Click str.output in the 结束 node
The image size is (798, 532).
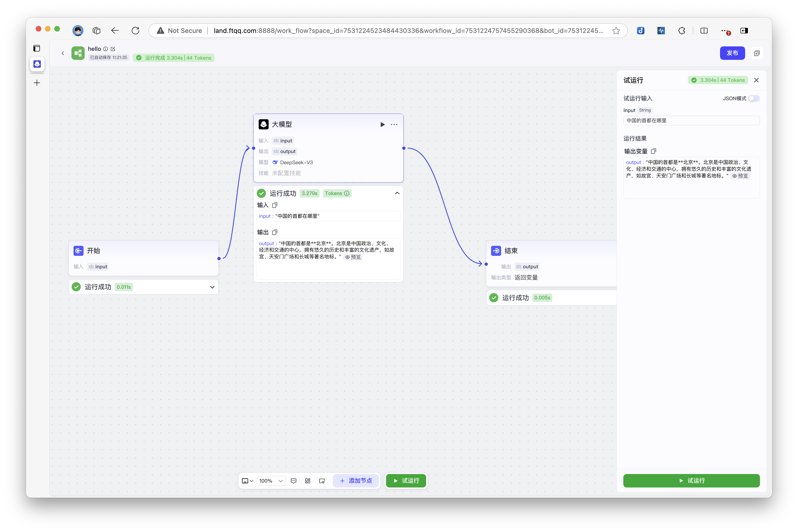coord(527,267)
